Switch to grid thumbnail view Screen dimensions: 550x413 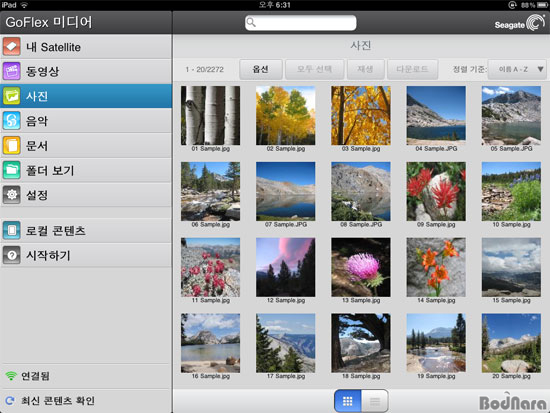(347, 401)
